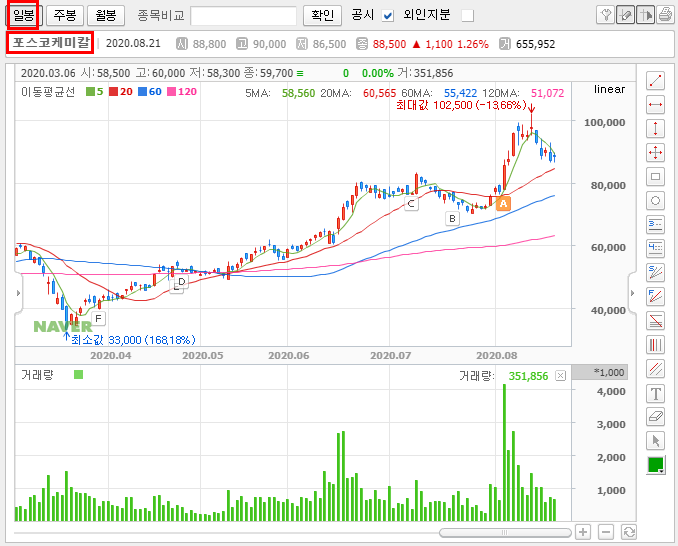Select the text T annotation tool
This screenshot has height=546, width=678.
(x=656, y=393)
